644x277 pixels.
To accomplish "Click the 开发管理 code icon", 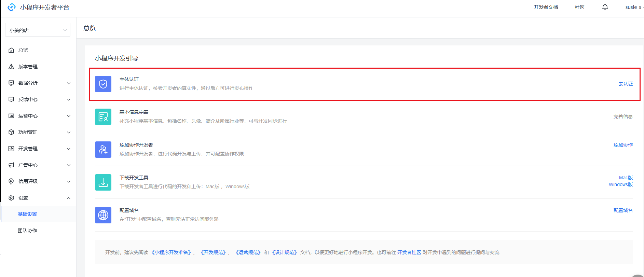I will pos(11,149).
